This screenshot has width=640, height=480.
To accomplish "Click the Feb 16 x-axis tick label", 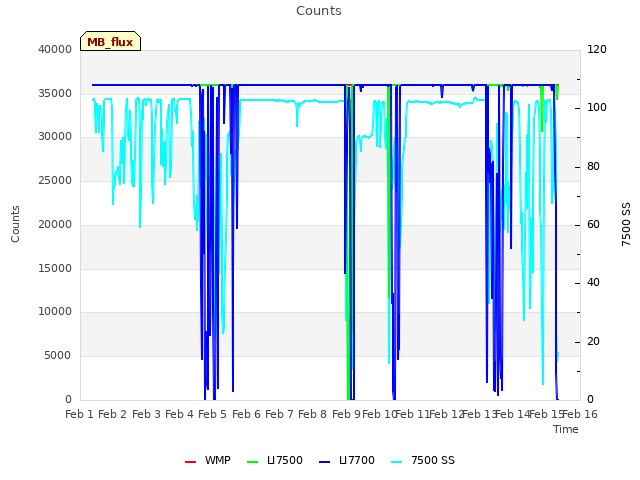I will tap(580, 414).
